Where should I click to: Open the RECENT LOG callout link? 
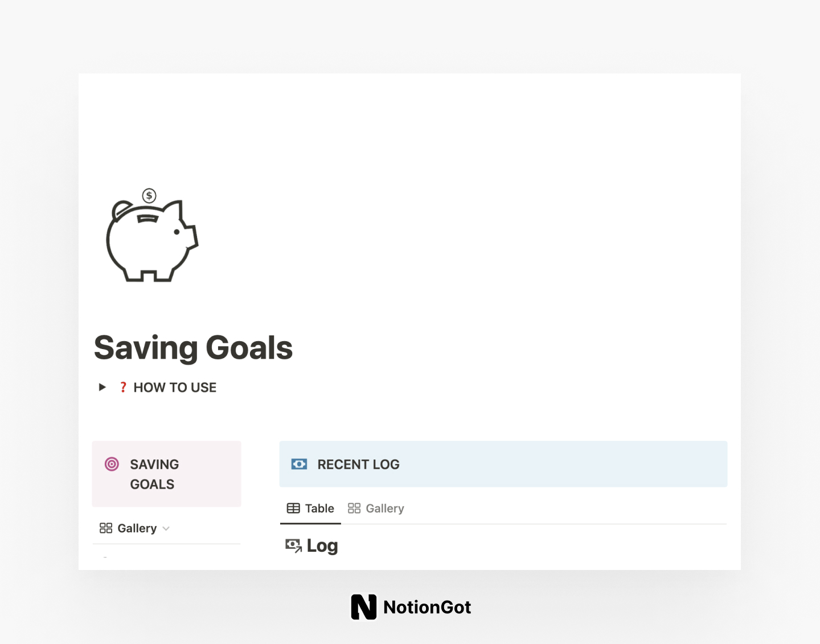click(358, 464)
